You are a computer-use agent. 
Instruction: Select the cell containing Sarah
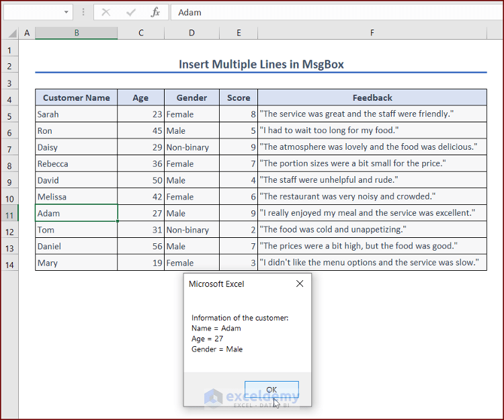click(x=77, y=114)
